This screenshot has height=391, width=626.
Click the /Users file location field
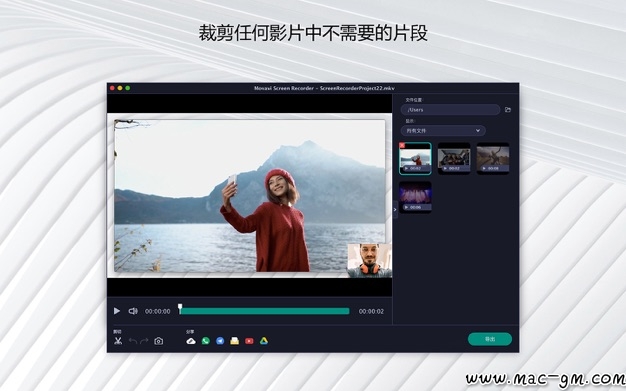tap(450, 109)
